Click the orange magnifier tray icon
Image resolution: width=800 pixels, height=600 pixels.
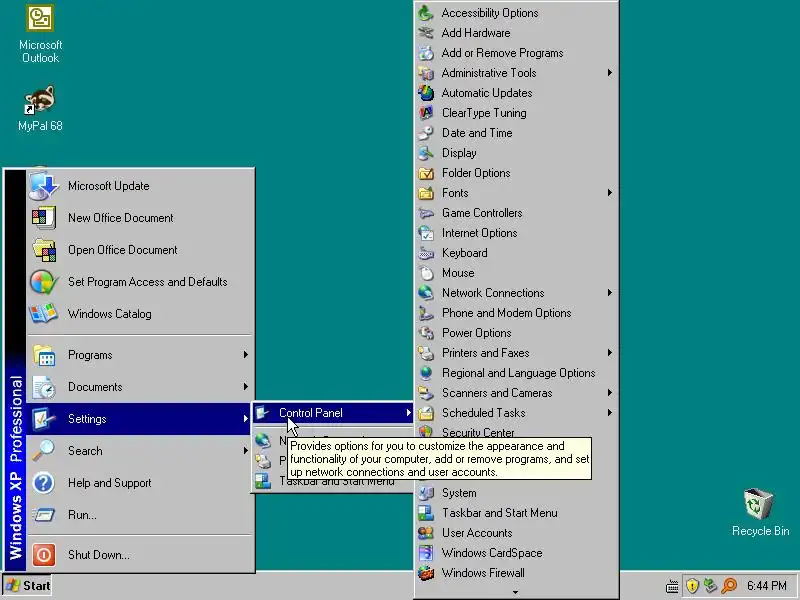(x=730, y=585)
